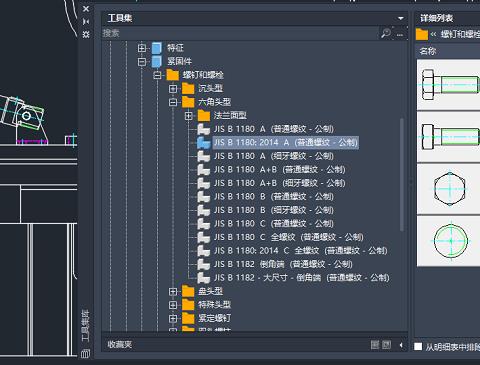Select JIS B 1182 倒角端 entry
This screenshot has height=365, width=480.
(283, 264)
